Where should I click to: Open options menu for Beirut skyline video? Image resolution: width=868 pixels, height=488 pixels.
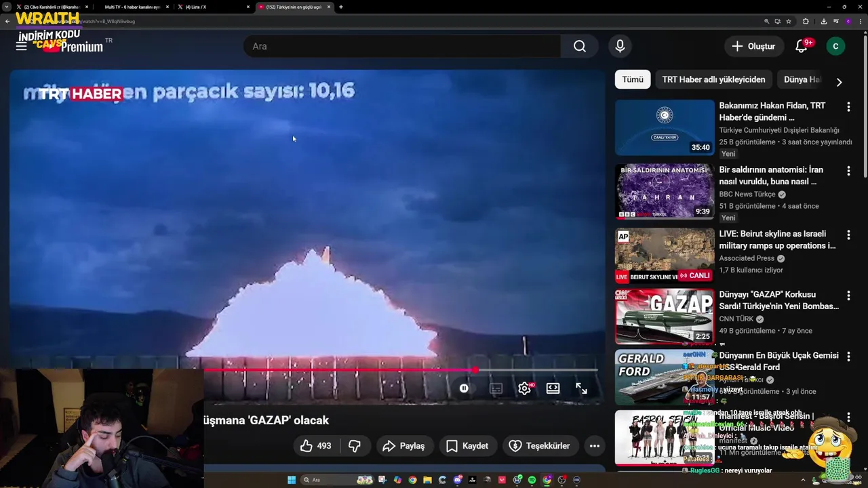point(848,235)
